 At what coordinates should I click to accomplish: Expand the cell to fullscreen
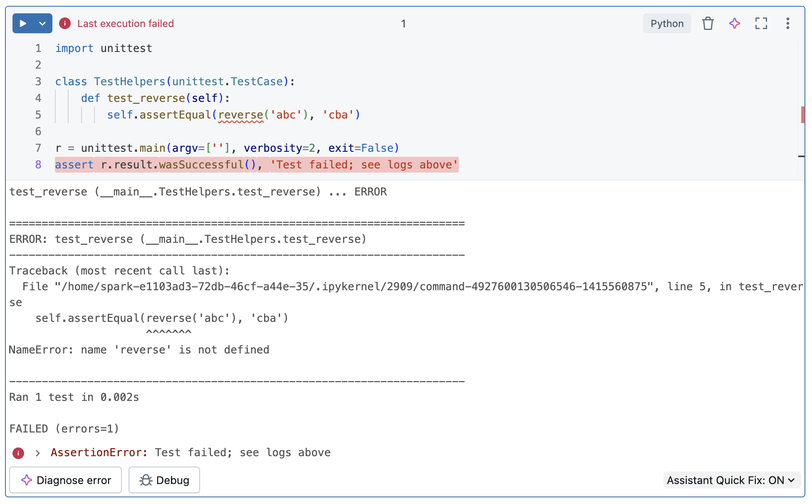click(761, 24)
